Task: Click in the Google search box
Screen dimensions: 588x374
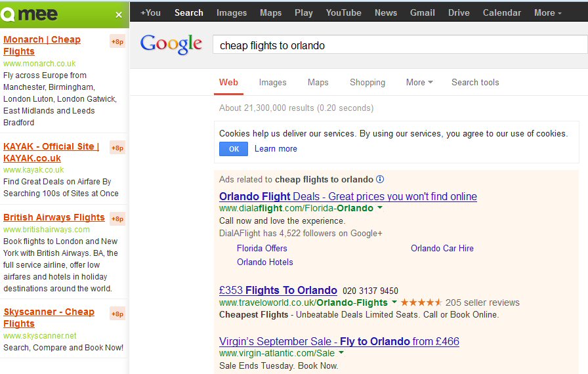Action: pyautogui.click(x=400, y=45)
